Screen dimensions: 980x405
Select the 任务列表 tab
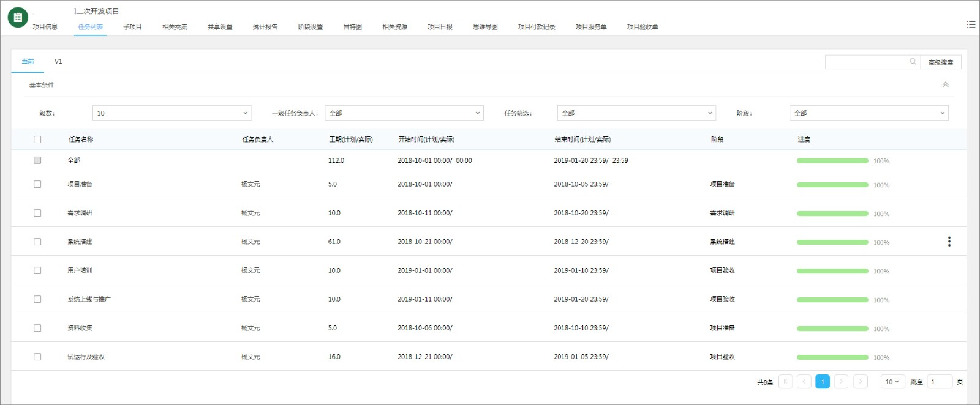tap(91, 27)
